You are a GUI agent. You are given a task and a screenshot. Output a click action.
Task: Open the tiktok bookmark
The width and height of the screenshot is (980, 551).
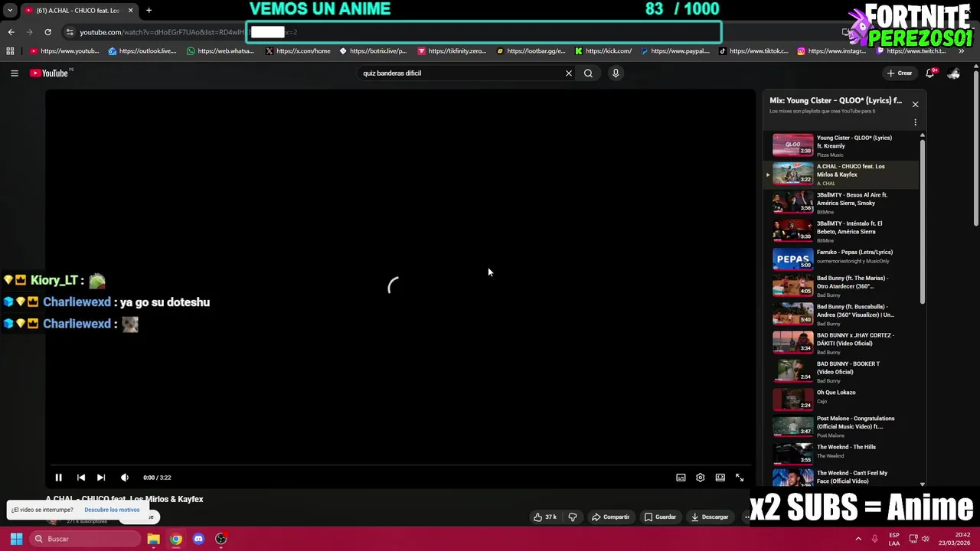click(x=753, y=51)
